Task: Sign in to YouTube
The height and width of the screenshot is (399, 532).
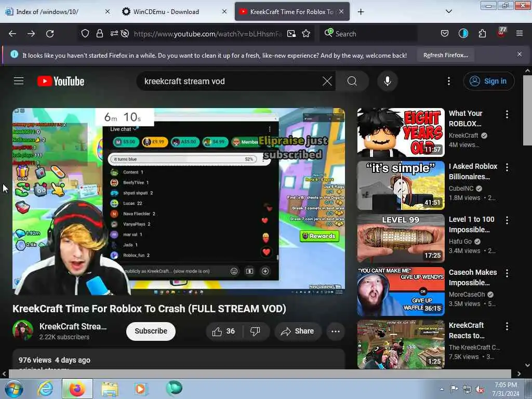Action: point(488,81)
